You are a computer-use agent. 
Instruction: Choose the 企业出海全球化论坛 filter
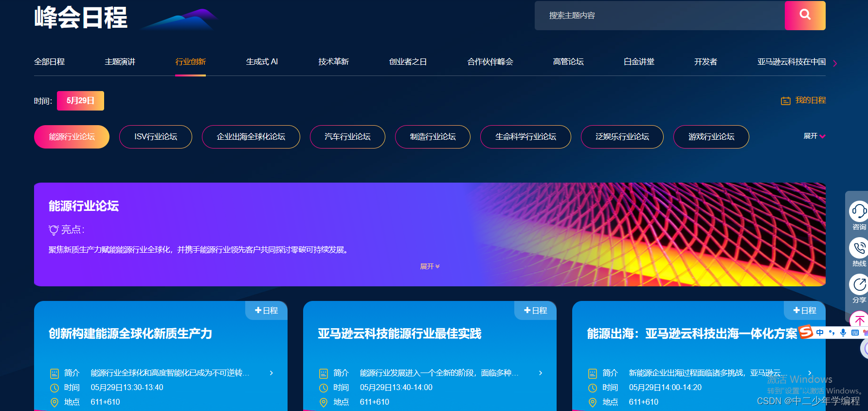(x=251, y=137)
